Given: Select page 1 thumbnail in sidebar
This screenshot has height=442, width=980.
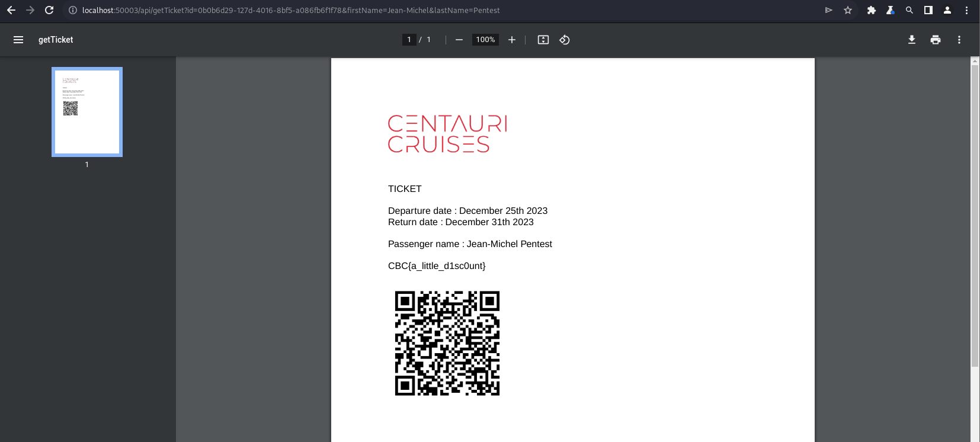Looking at the screenshot, I should (x=87, y=112).
